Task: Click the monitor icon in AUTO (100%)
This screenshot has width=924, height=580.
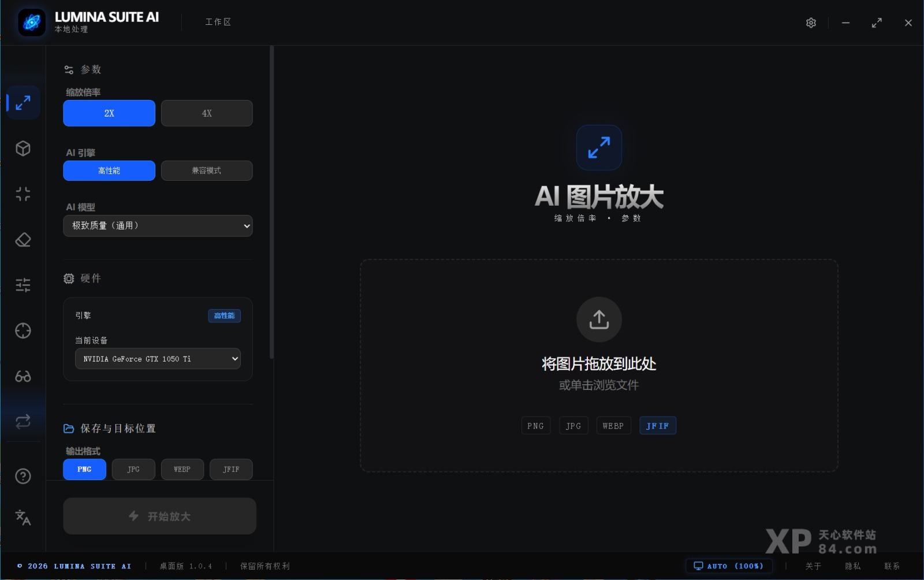Action: tap(698, 566)
